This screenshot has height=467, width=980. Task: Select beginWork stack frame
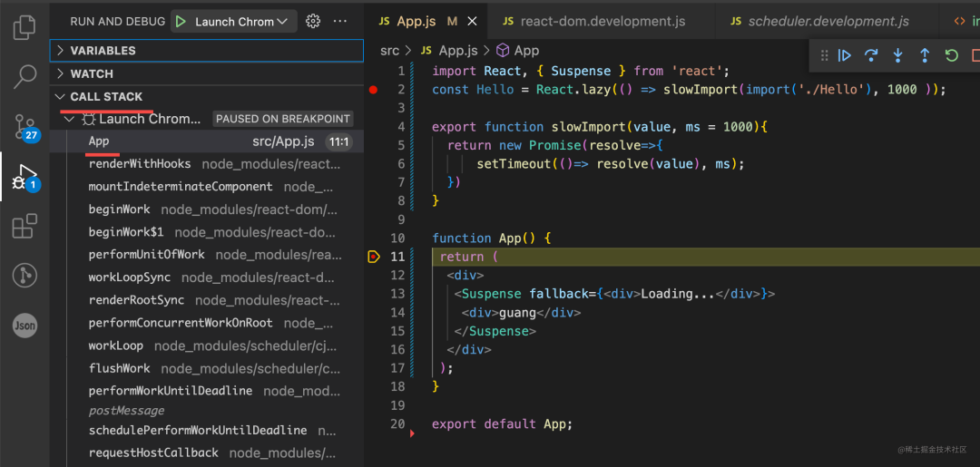207,209
